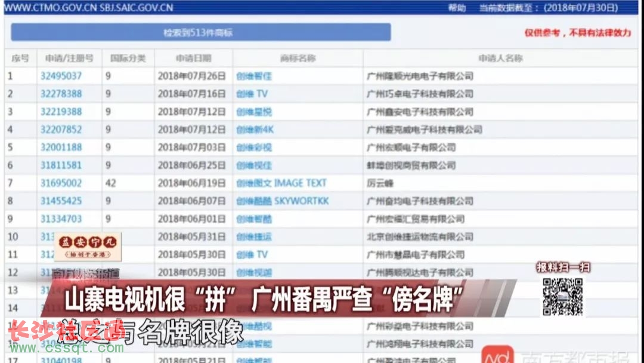Screen dimensions: 644x363
Task: Open the 创维新4K trademark link
Action: click(x=255, y=130)
